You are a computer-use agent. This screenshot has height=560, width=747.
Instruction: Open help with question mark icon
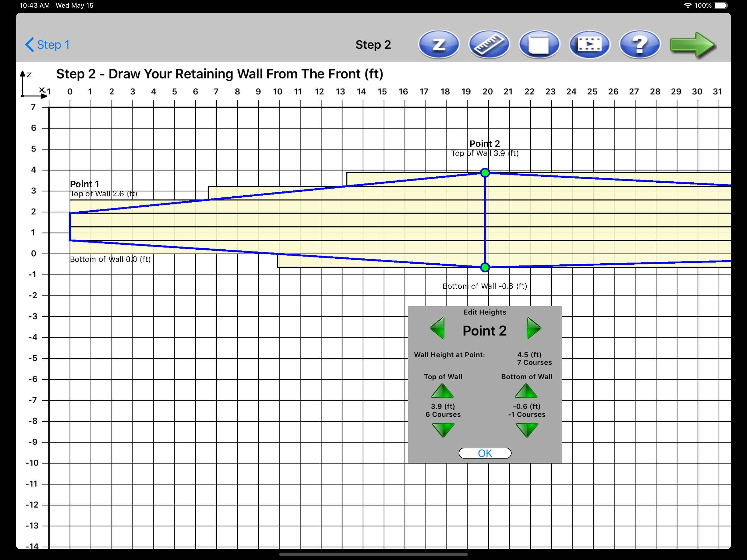coord(640,44)
